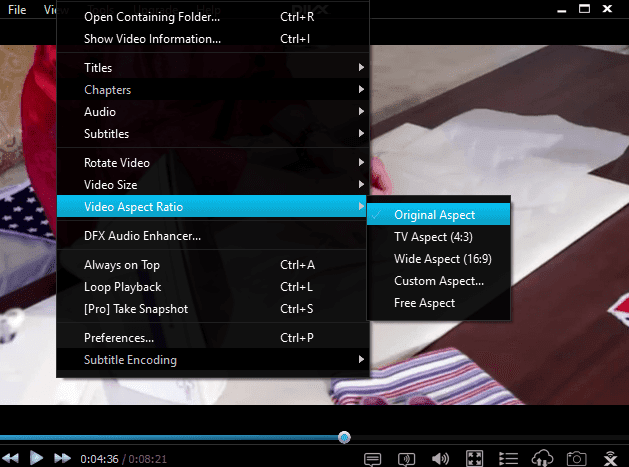Click the rewind button

(x=10, y=458)
